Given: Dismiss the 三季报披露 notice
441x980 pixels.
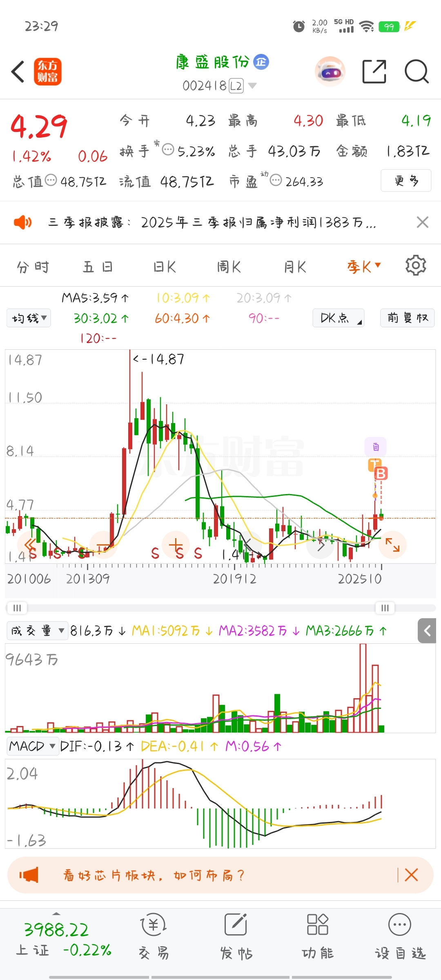Looking at the screenshot, I should click(423, 222).
